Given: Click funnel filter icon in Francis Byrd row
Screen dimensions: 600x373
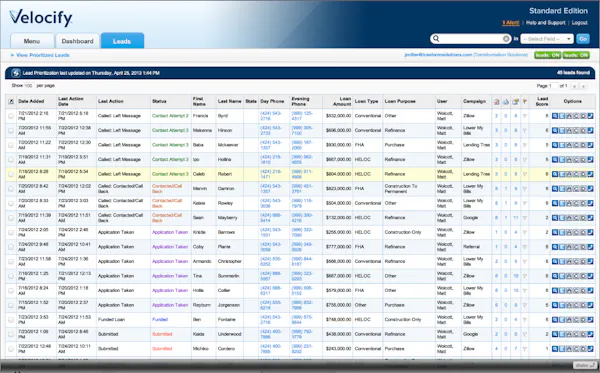Looking at the screenshot, I should tap(525, 116).
